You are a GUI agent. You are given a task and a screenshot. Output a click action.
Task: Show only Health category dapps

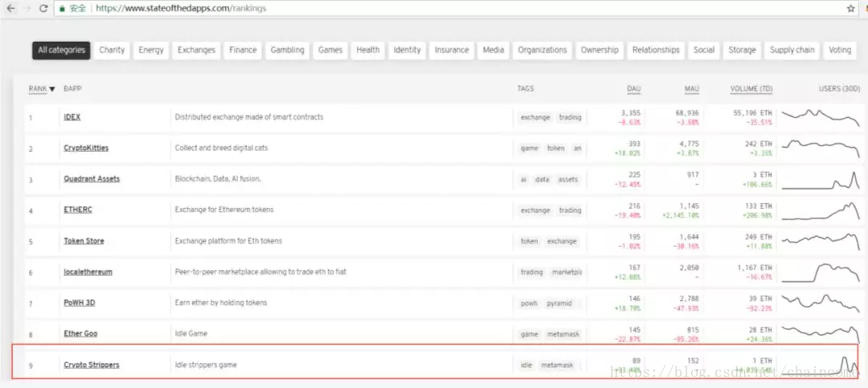(368, 50)
